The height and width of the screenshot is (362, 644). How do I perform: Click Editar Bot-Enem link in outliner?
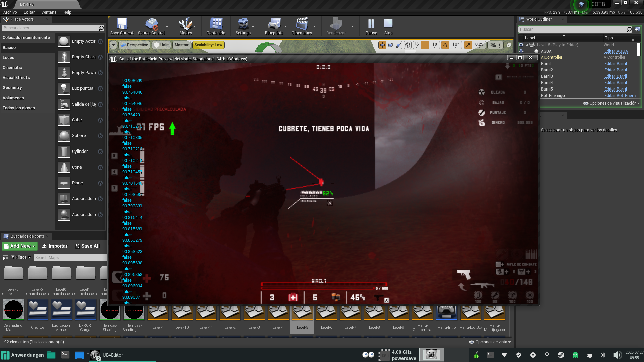coord(620,96)
